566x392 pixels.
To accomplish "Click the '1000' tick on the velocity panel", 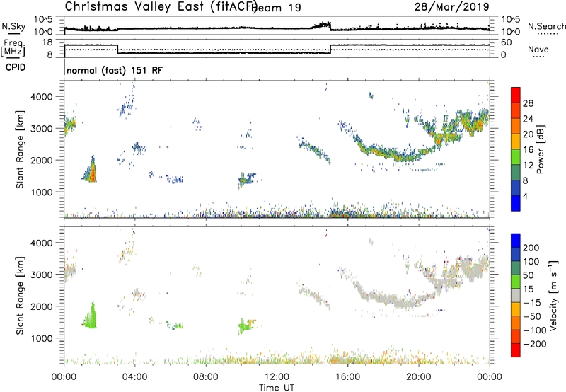I will 41,338.
